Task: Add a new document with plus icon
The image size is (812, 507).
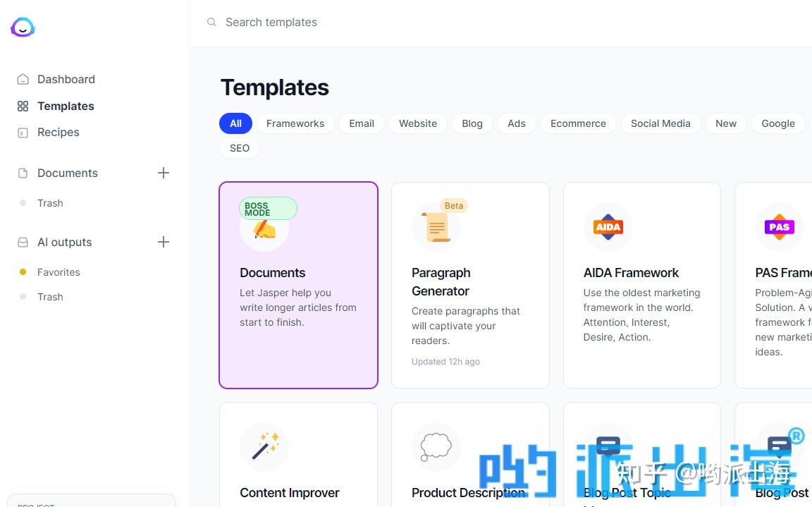Action: 163,173
